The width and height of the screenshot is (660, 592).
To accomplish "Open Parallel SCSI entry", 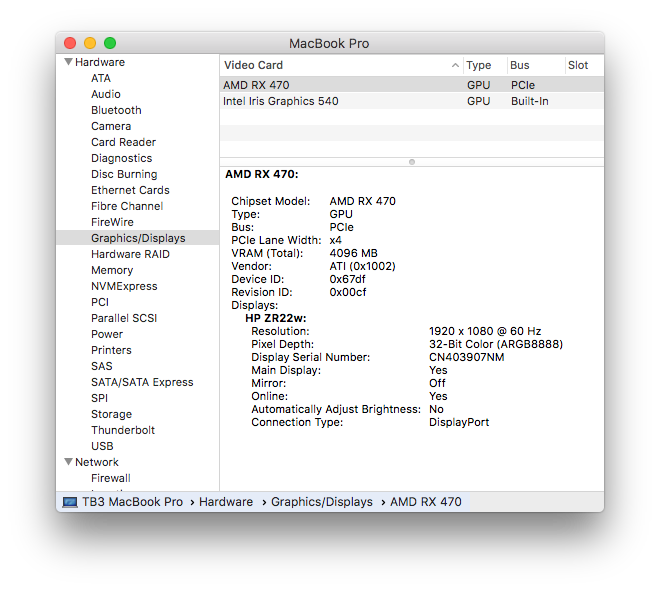I will click(x=124, y=318).
